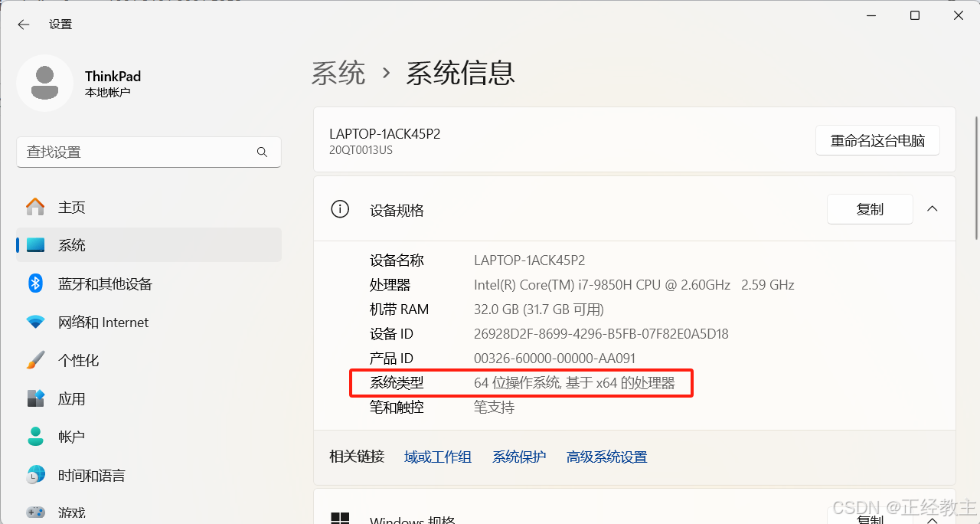
Task: Open 时间和语言 settings
Action: tap(91, 476)
